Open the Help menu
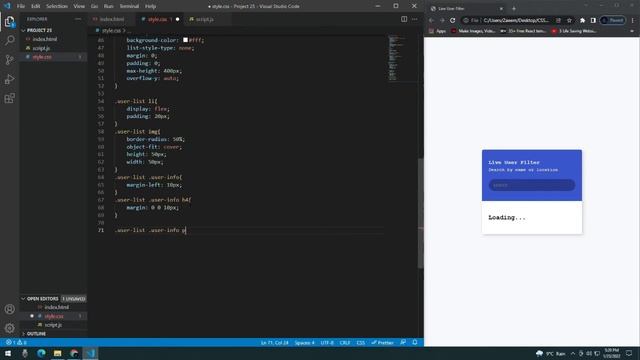The height and width of the screenshot is (360, 640). tap(151, 6)
